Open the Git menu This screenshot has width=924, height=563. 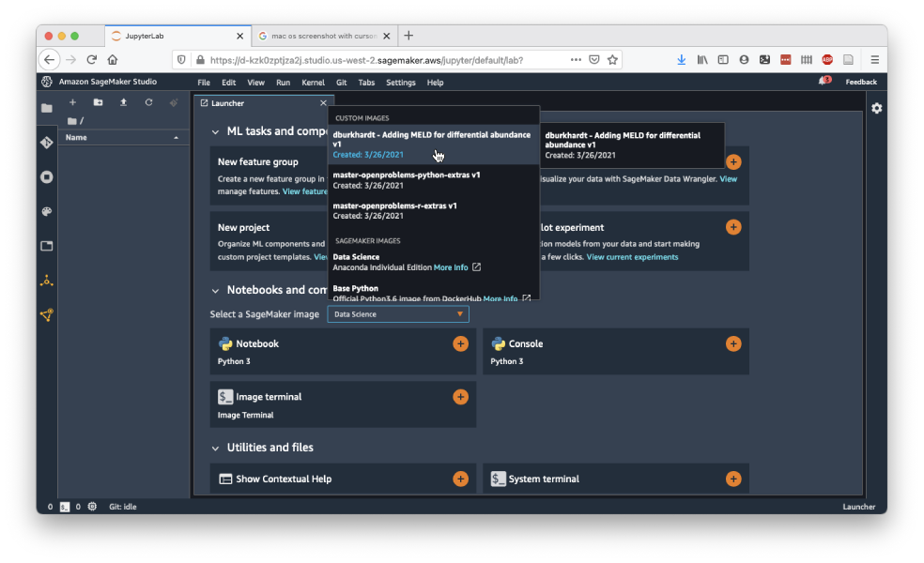coord(341,83)
